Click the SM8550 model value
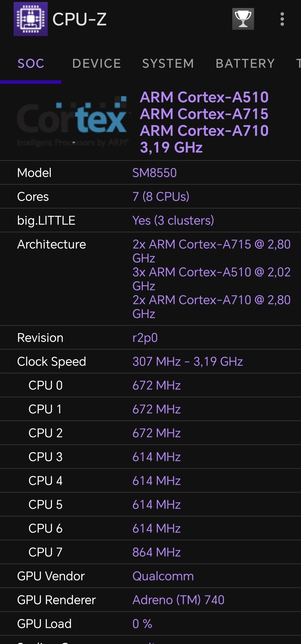 155,173
